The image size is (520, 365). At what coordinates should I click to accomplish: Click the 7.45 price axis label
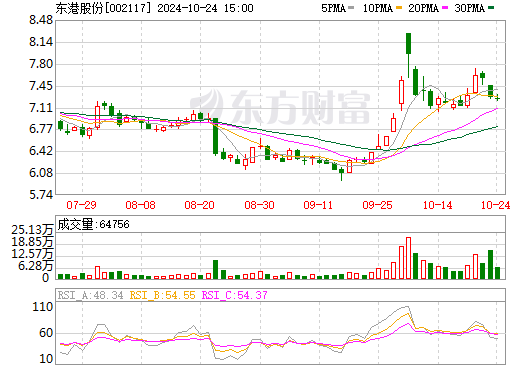41,86
